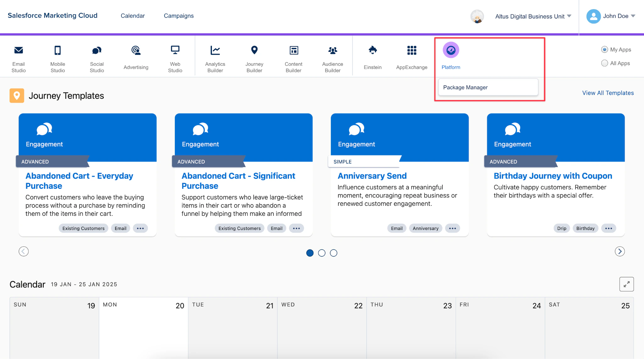Open Abandoned Cart - Significant Purchase template
Screen dimensions: 644x359
click(238, 181)
